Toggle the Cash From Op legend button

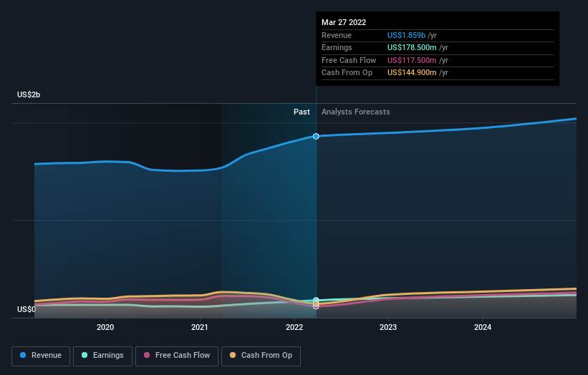(x=261, y=356)
